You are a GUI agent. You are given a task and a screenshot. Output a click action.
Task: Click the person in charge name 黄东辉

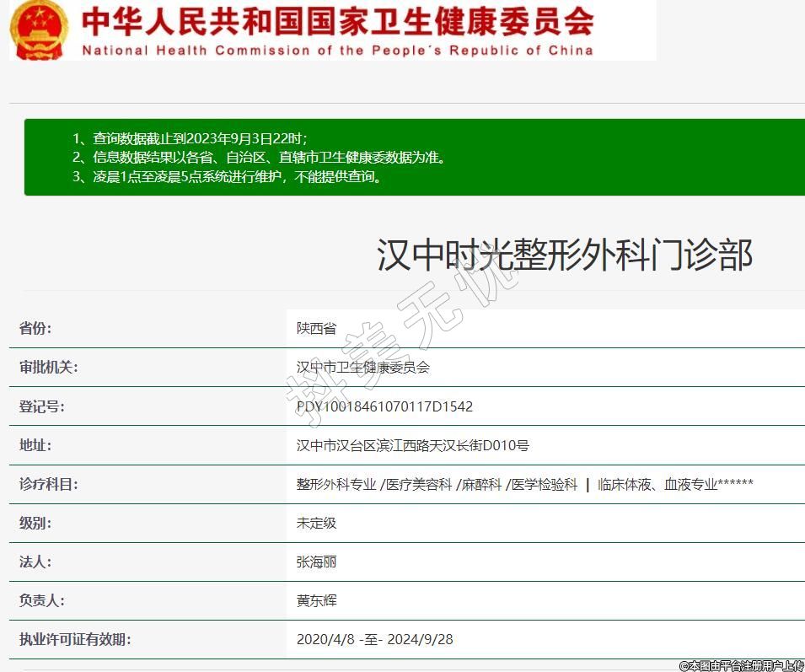(x=316, y=600)
